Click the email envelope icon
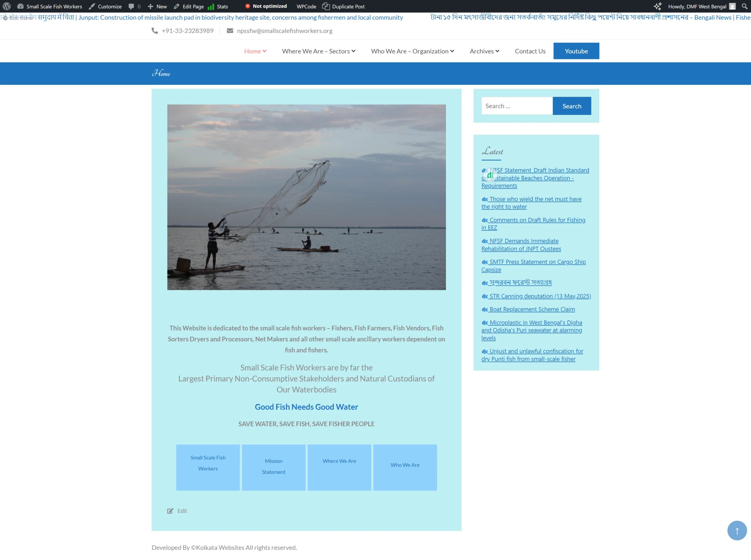 230,31
